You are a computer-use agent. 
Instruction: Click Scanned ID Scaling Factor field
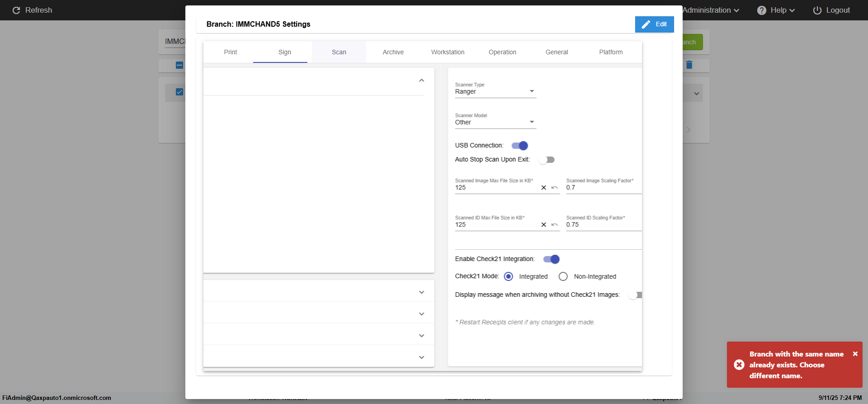click(604, 224)
